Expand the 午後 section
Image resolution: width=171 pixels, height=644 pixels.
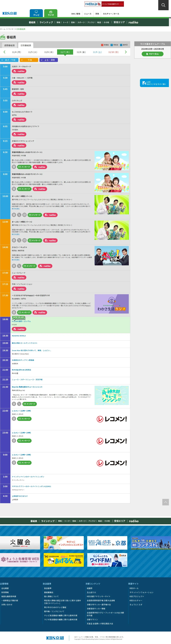point(29,60)
